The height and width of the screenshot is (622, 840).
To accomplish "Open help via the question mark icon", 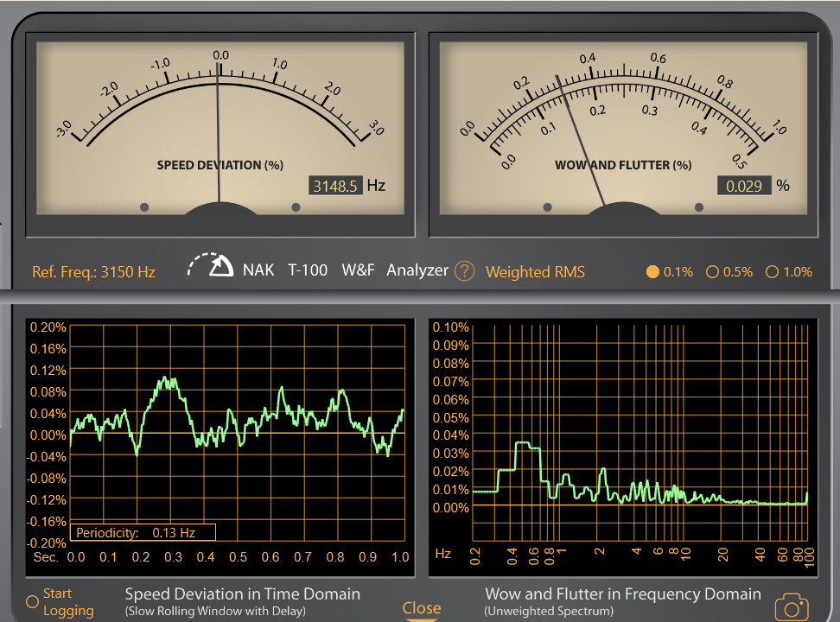I will click(464, 271).
